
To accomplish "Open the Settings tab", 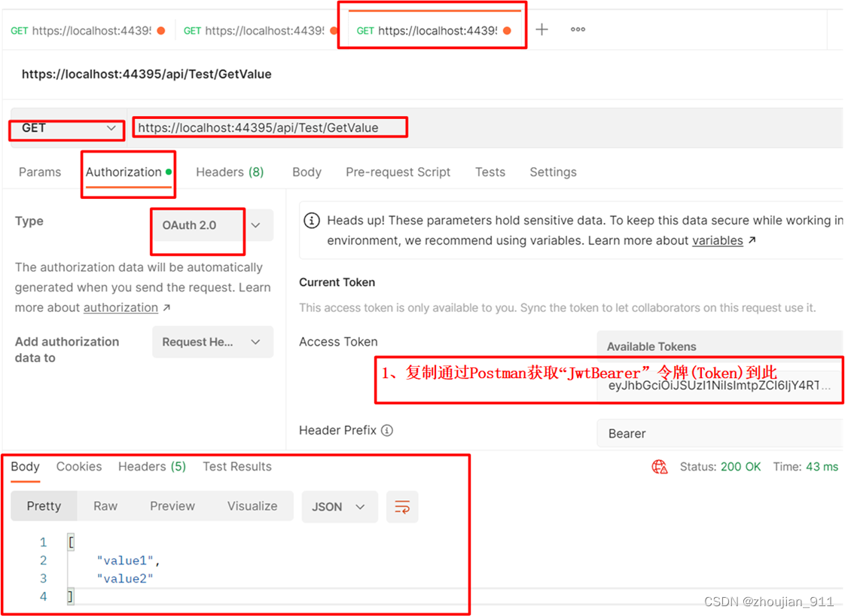I will [553, 172].
